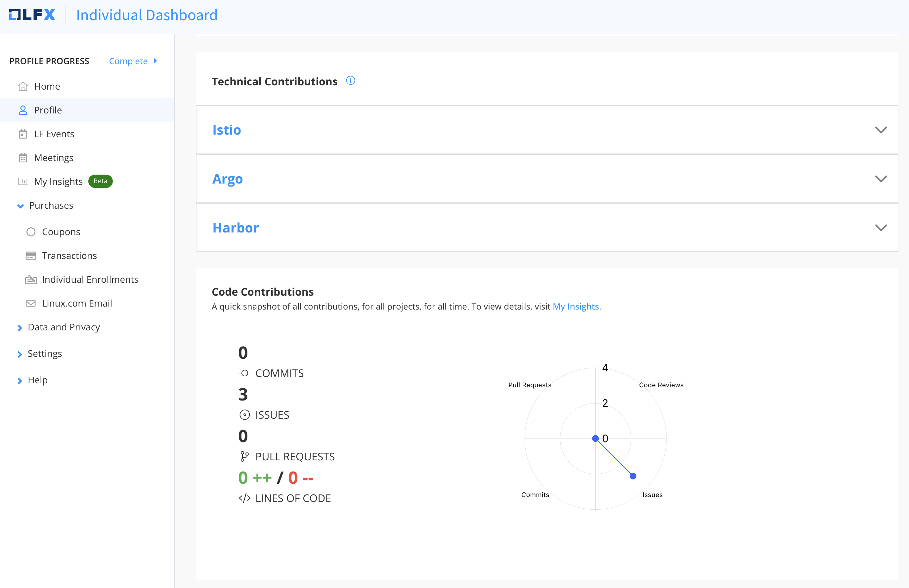Screen dimensions: 909x588
Task: Expand the Argo chevron
Action: (881, 179)
